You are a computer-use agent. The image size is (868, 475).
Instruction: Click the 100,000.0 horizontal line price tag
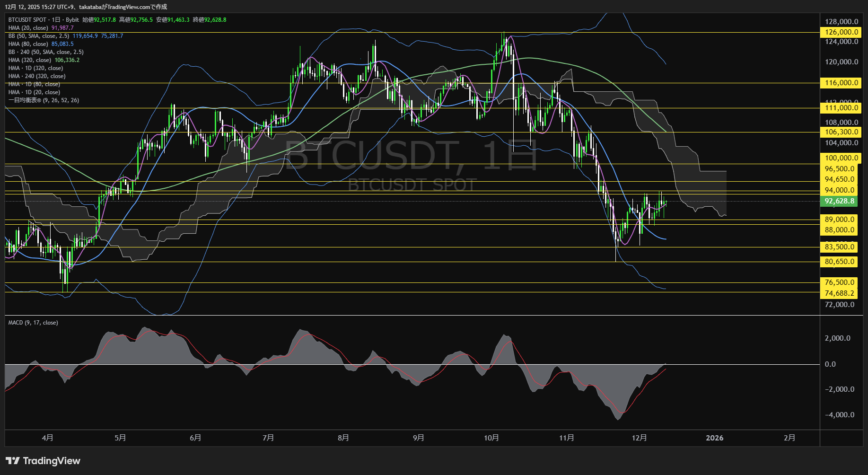pos(841,158)
